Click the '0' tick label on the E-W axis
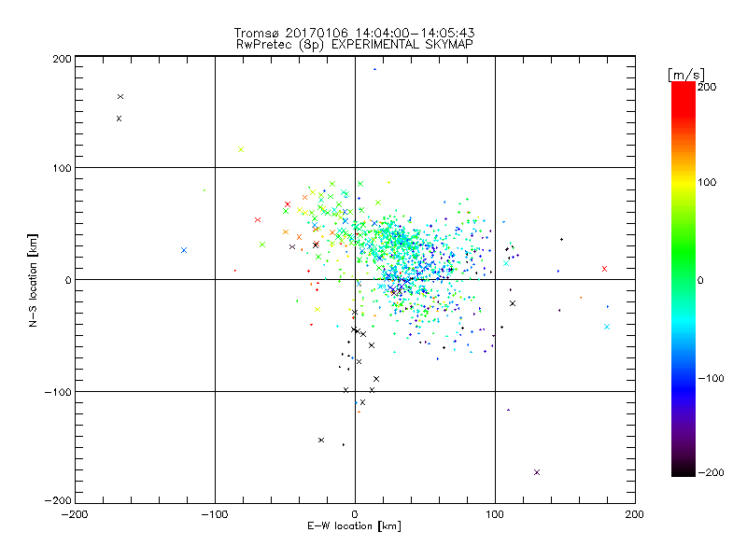Viewport: 747px width, 560px height. [x=355, y=514]
